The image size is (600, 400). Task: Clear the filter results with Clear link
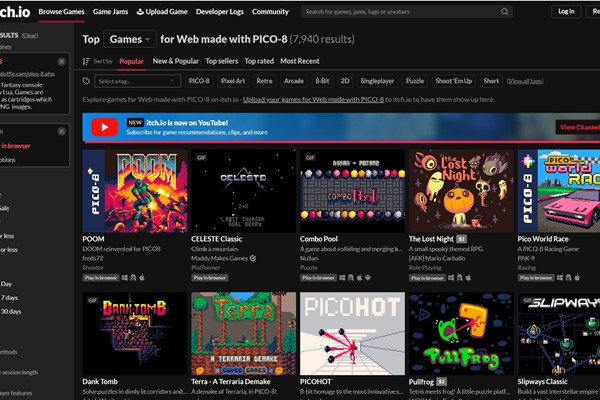click(29, 35)
